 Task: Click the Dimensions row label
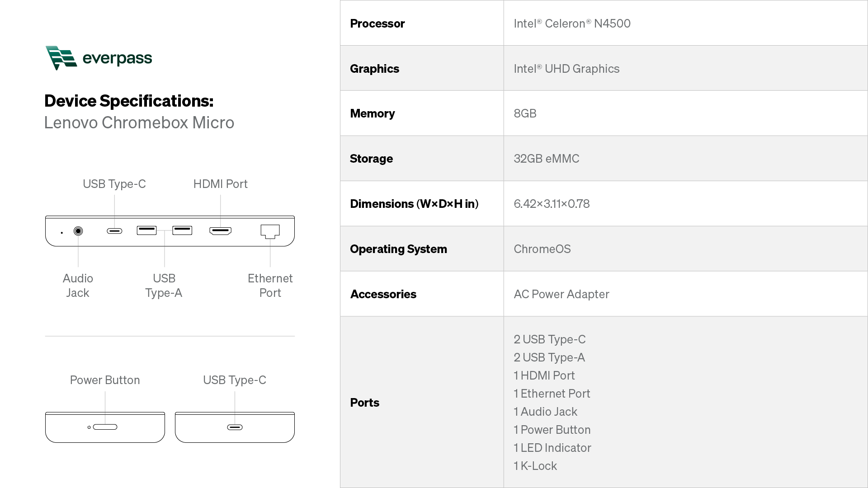tap(414, 204)
